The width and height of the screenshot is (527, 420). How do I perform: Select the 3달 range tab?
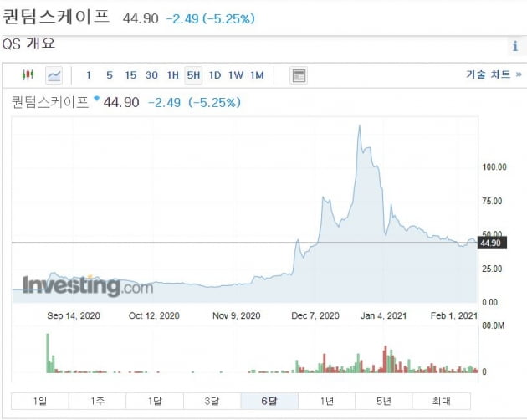point(212,401)
